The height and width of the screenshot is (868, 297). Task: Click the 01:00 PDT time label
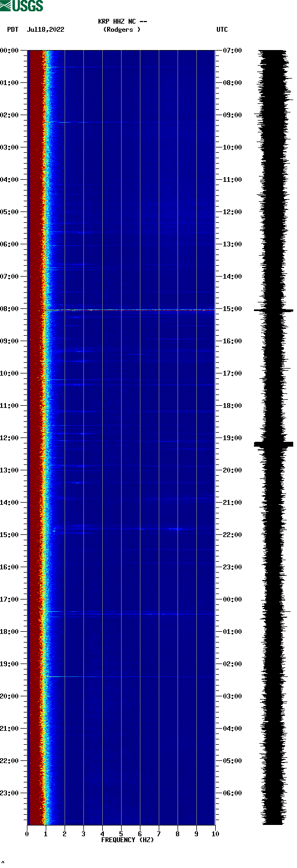click(x=10, y=83)
